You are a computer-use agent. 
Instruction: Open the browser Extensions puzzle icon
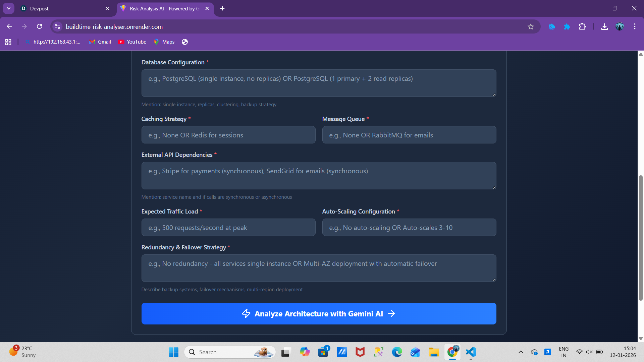[582, 26]
